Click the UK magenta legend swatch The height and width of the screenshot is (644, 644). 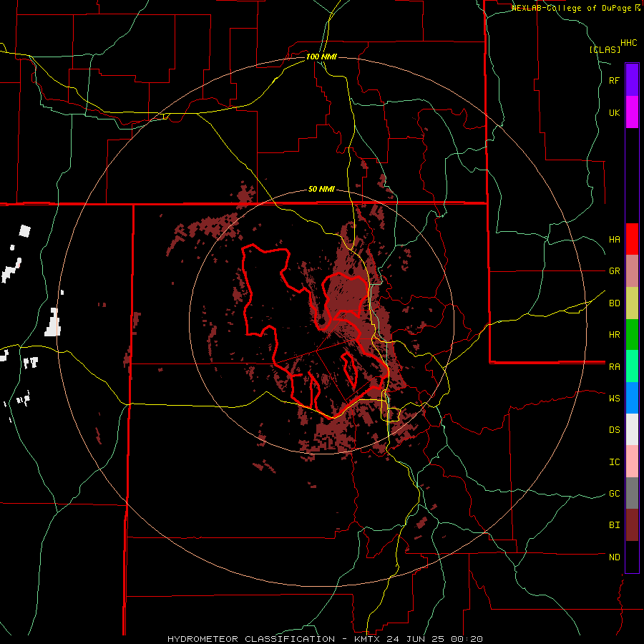click(x=632, y=112)
